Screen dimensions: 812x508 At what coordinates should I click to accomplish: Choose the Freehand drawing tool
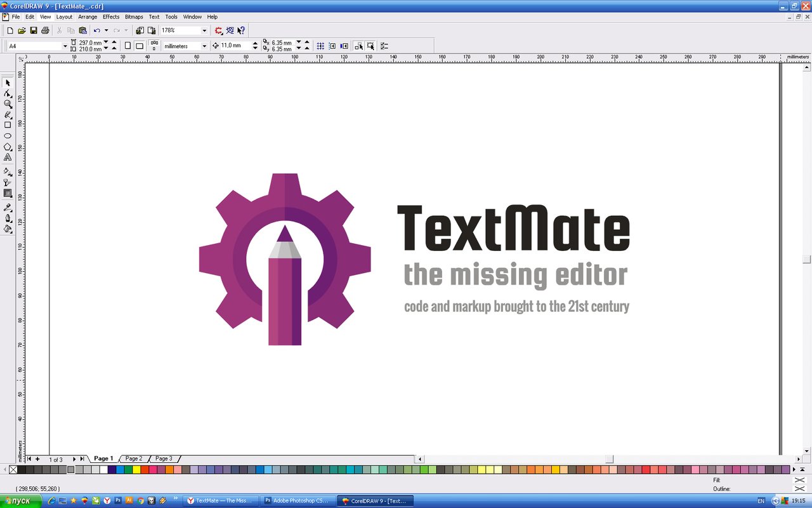click(x=8, y=114)
